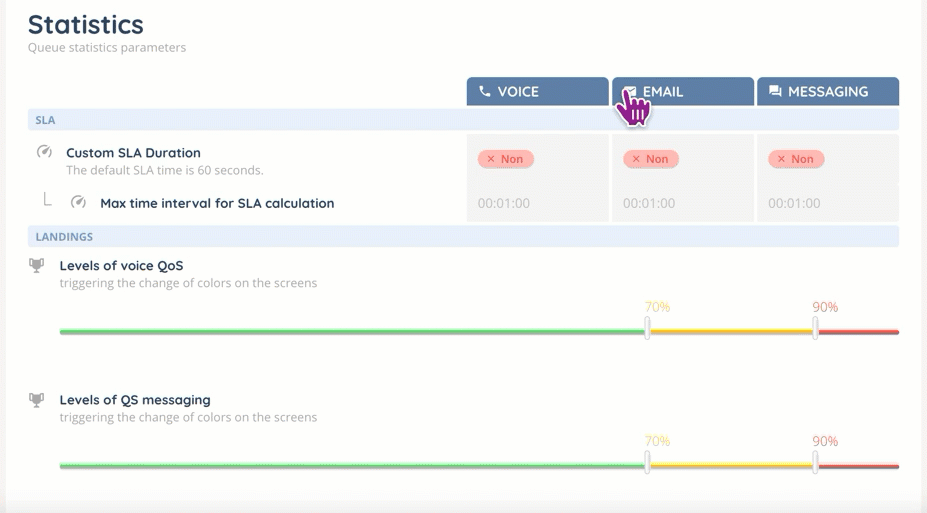This screenshot has height=513, width=927.
Task: Click the gauge icon beside Max time interval
Action: [x=78, y=202]
